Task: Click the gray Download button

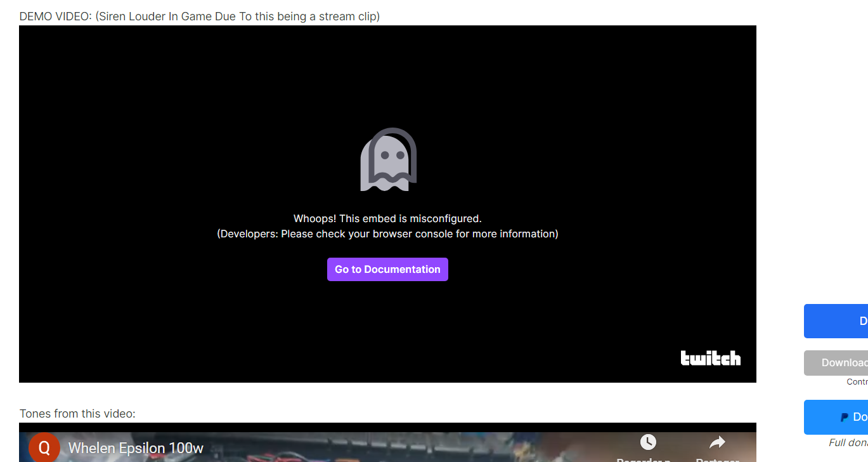Action: click(836, 363)
